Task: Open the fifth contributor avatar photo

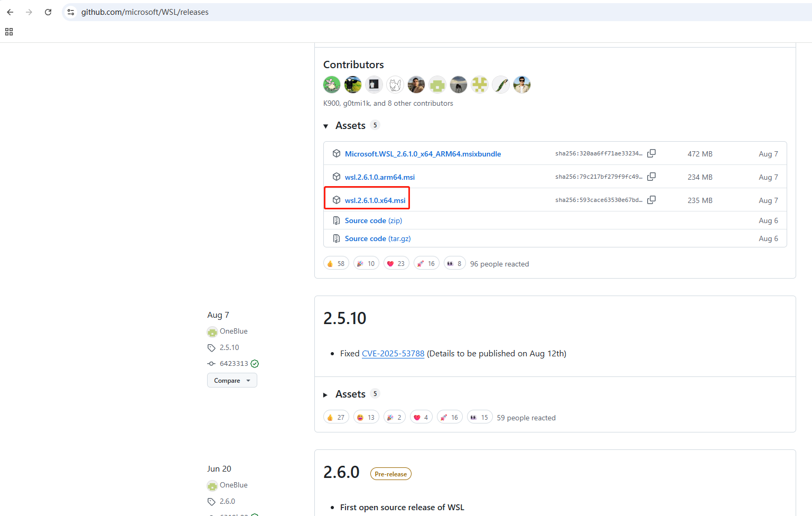Action: click(x=416, y=85)
